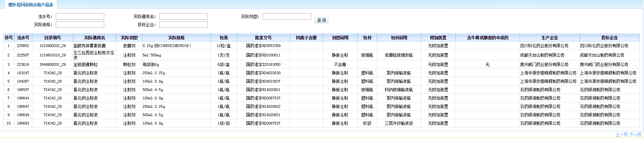The height and width of the screenshot is (142, 644).
Task: Focus the 实际通用名 search text box
Action: [x=183, y=16]
